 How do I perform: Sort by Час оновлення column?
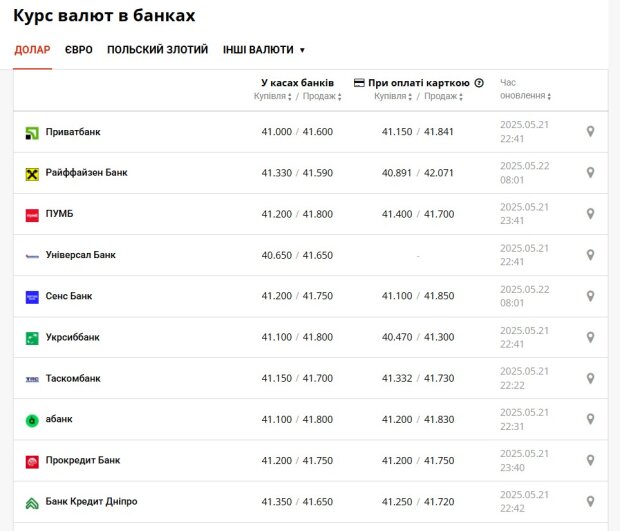pyautogui.click(x=525, y=89)
